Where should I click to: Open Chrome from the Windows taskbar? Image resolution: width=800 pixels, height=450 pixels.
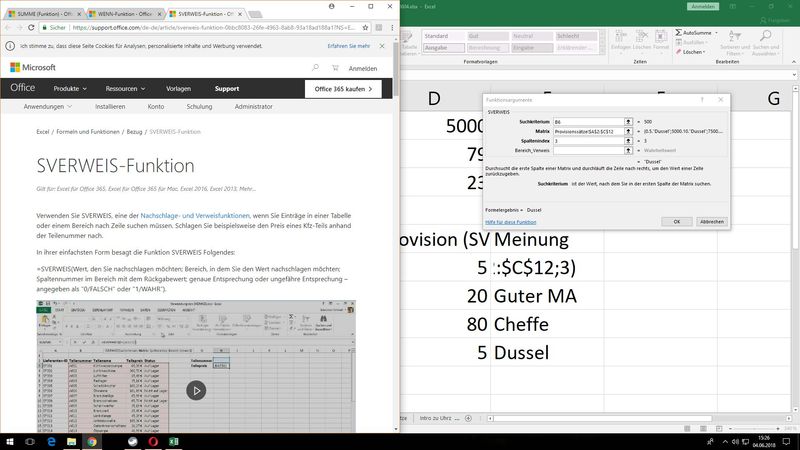91,440
